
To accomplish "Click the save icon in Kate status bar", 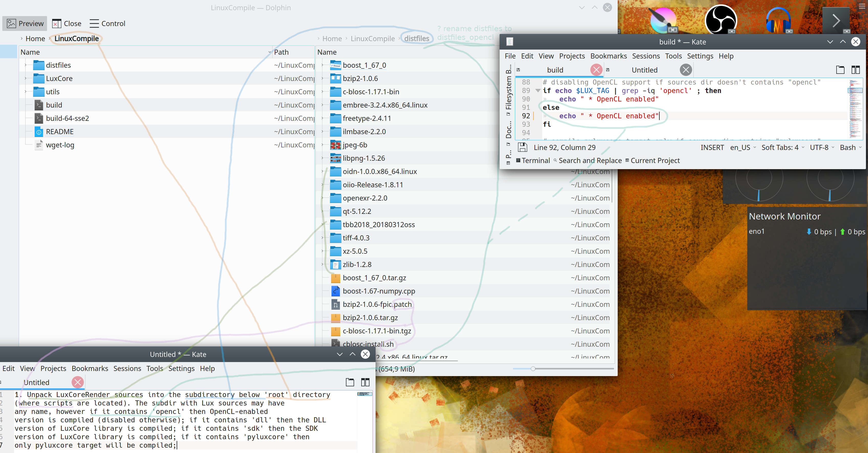I will click(522, 147).
